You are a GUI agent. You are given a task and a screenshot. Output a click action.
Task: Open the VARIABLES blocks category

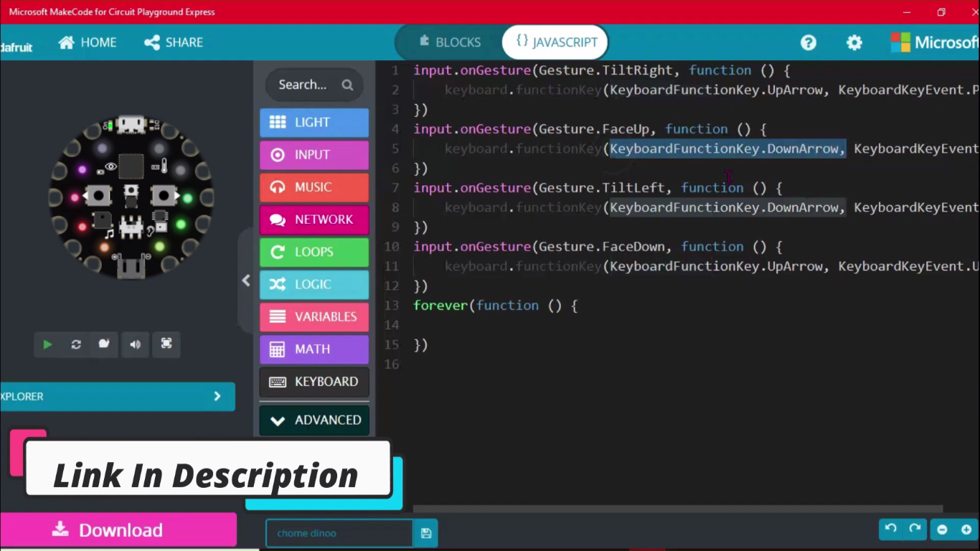[314, 316]
